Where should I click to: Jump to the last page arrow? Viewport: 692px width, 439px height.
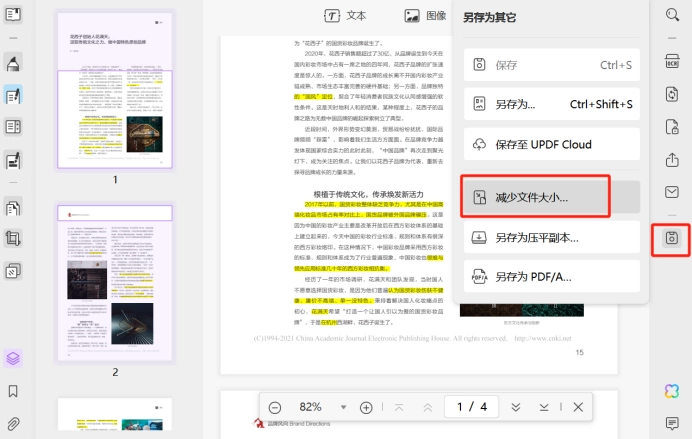coord(544,407)
